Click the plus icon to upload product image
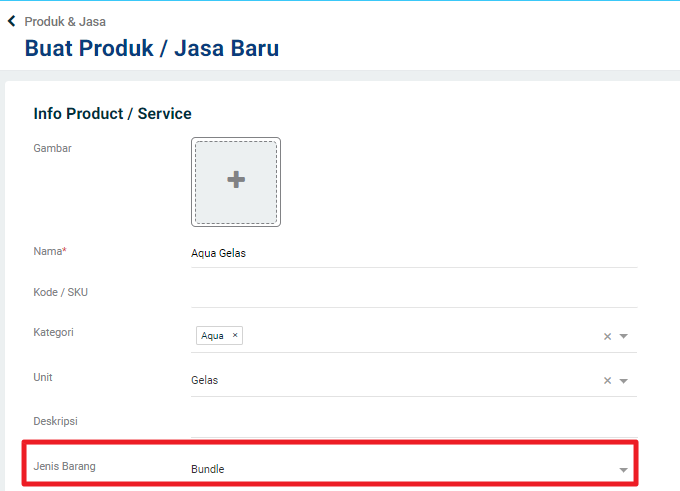The height and width of the screenshot is (491, 680). pyautogui.click(x=236, y=180)
